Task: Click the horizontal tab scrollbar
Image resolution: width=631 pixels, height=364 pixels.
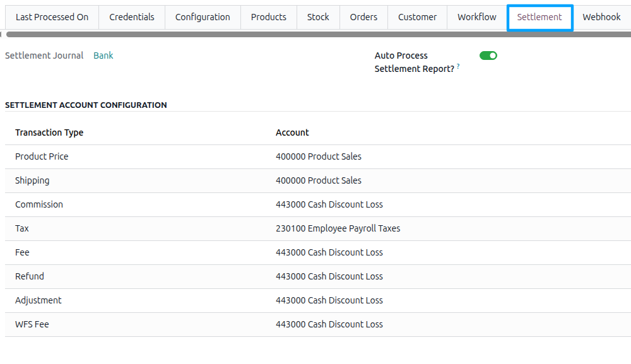Action: pos(318,35)
